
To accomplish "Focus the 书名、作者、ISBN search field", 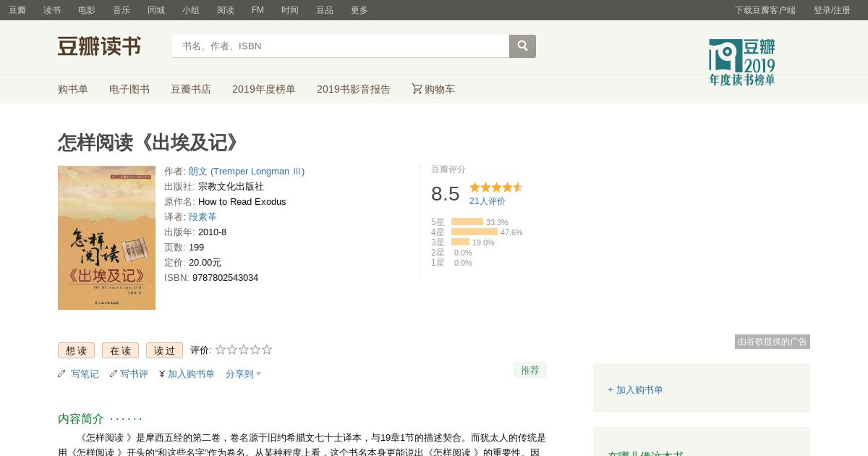I will [x=341, y=46].
